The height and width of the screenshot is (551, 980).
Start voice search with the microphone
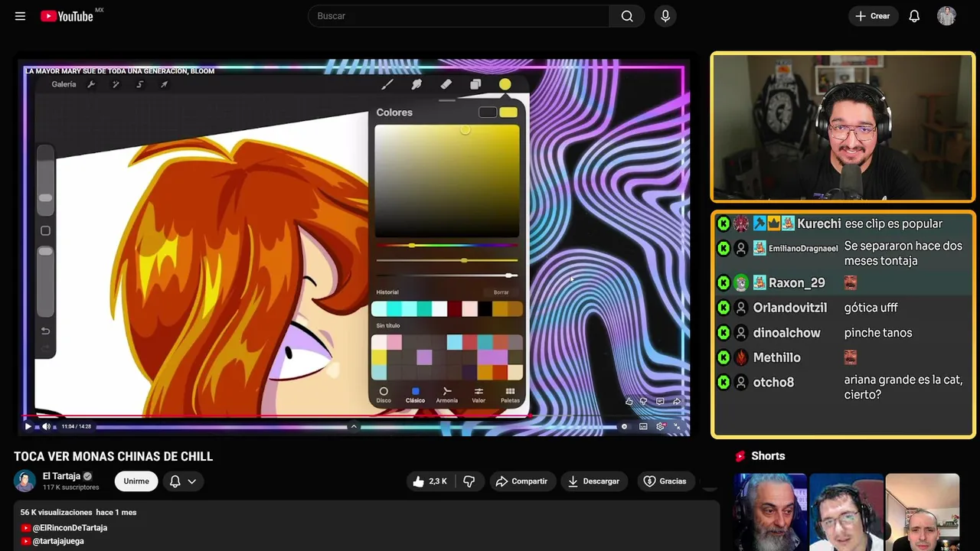coord(665,16)
